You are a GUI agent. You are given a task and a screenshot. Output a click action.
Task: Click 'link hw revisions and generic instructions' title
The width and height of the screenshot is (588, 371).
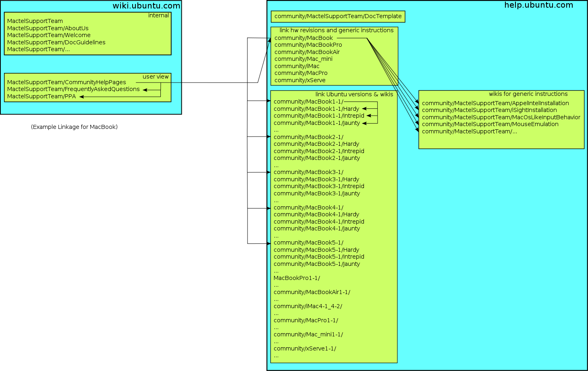(x=337, y=30)
